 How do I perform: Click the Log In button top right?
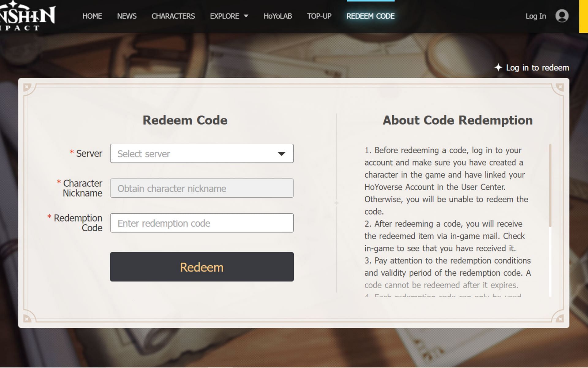click(535, 16)
